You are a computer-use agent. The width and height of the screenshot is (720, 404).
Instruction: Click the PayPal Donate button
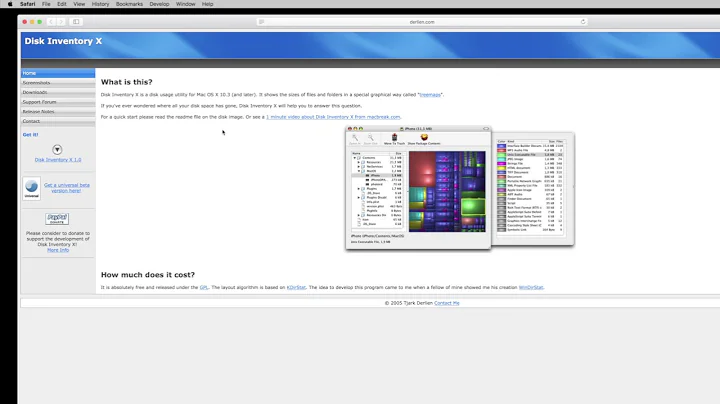[57, 219]
